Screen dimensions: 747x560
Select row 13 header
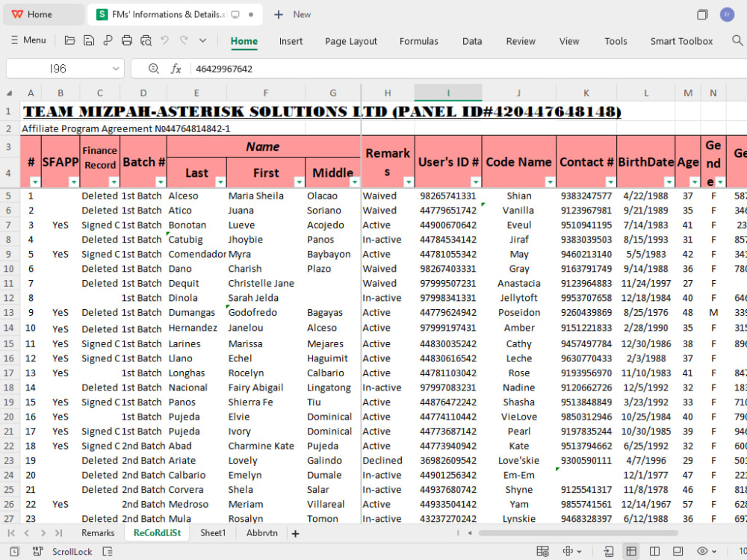click(8, 312)
